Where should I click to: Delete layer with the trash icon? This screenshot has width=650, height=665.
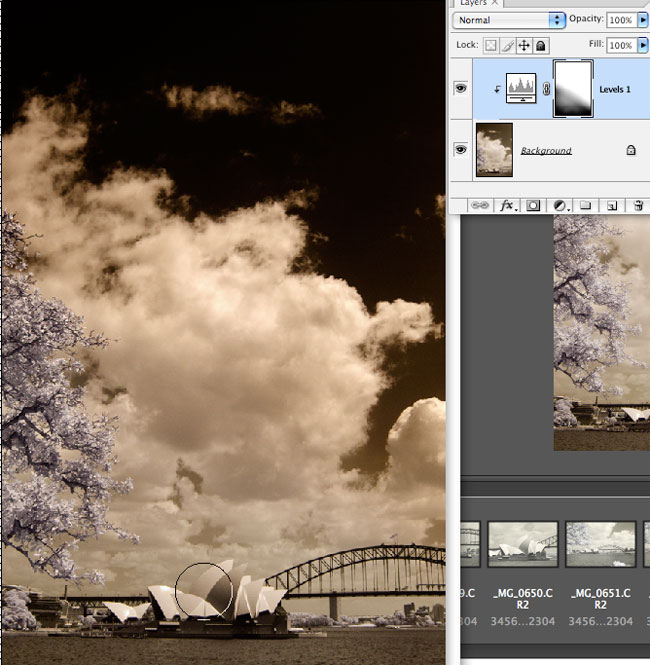click(x=637, y=205)
